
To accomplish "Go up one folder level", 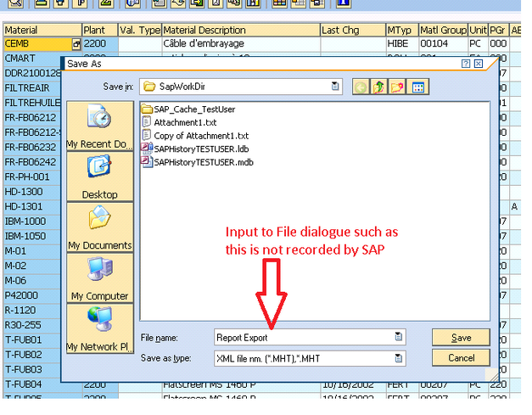I will point(380,87).
